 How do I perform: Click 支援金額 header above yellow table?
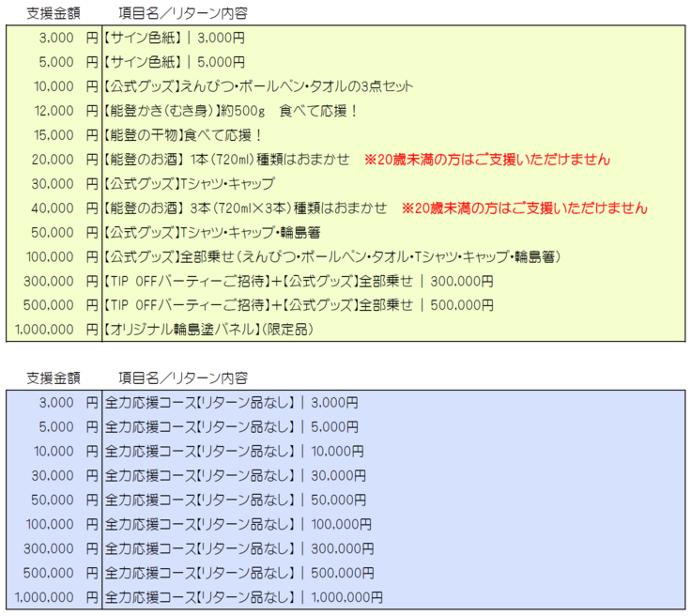click(x=54, y=13)
